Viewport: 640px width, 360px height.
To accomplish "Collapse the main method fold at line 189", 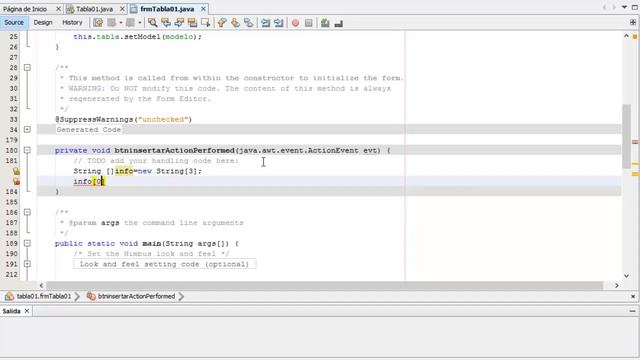I will coord(27,243).
